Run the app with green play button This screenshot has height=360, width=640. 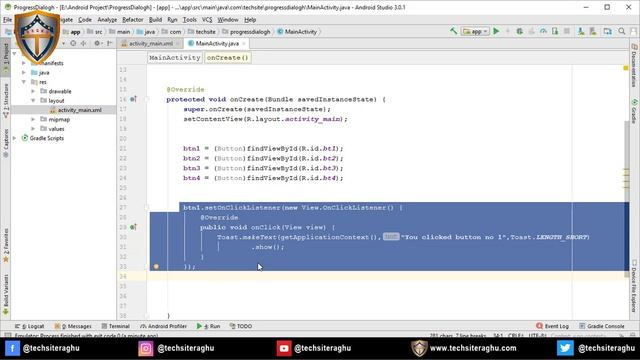pyautogui.click(x=496, y=31)
